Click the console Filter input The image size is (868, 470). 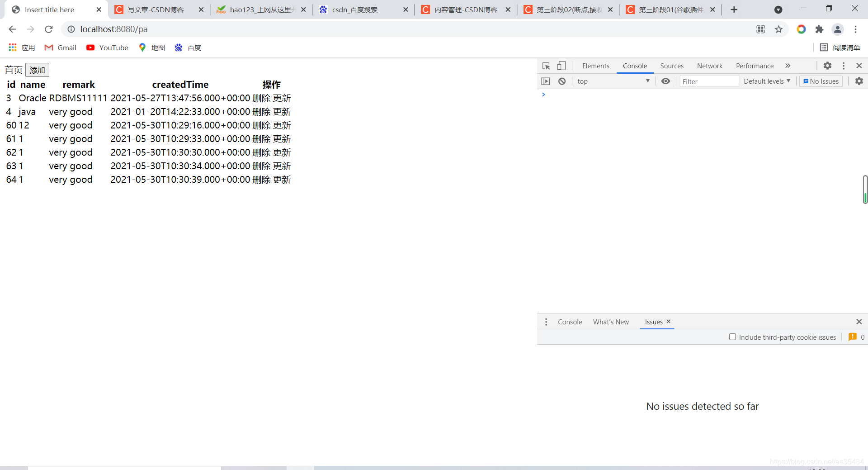(708, 81)
